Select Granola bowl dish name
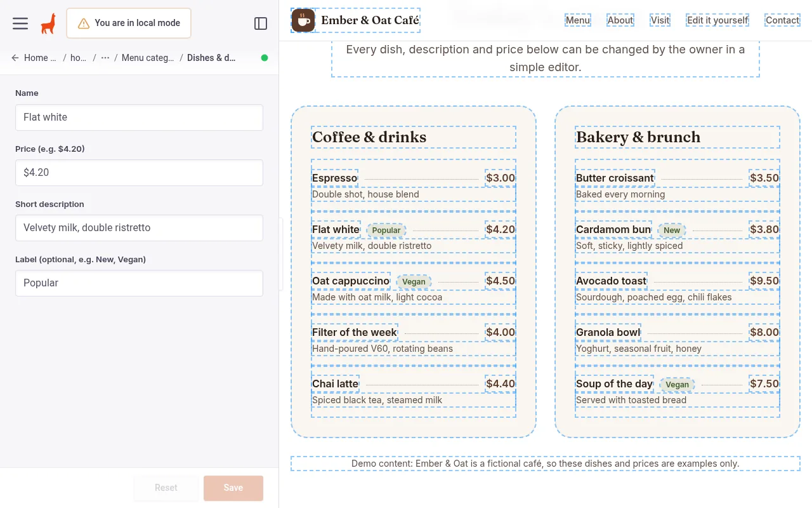The image size is (812, 508). [x=608, y=332]
